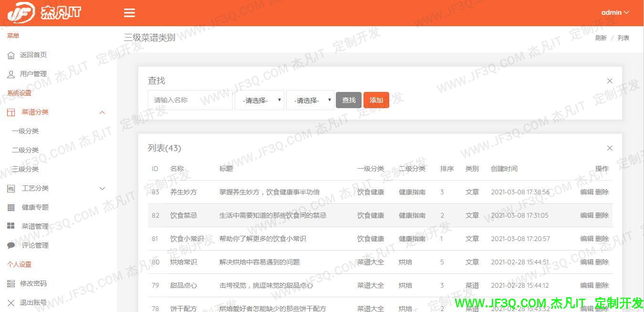Open the second 请选择 category dropdown
The image size is (644, 312).
310,101
